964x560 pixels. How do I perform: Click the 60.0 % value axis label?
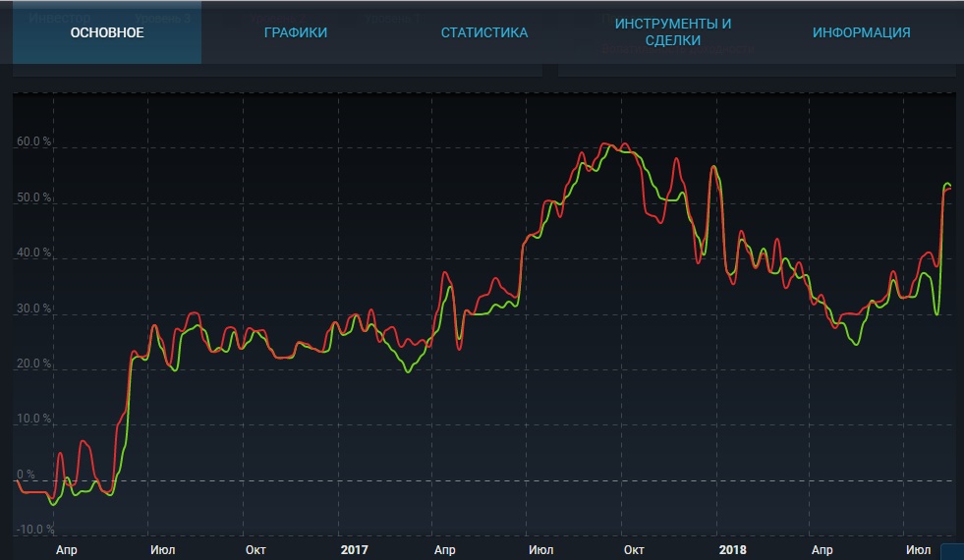pos(34,142)
